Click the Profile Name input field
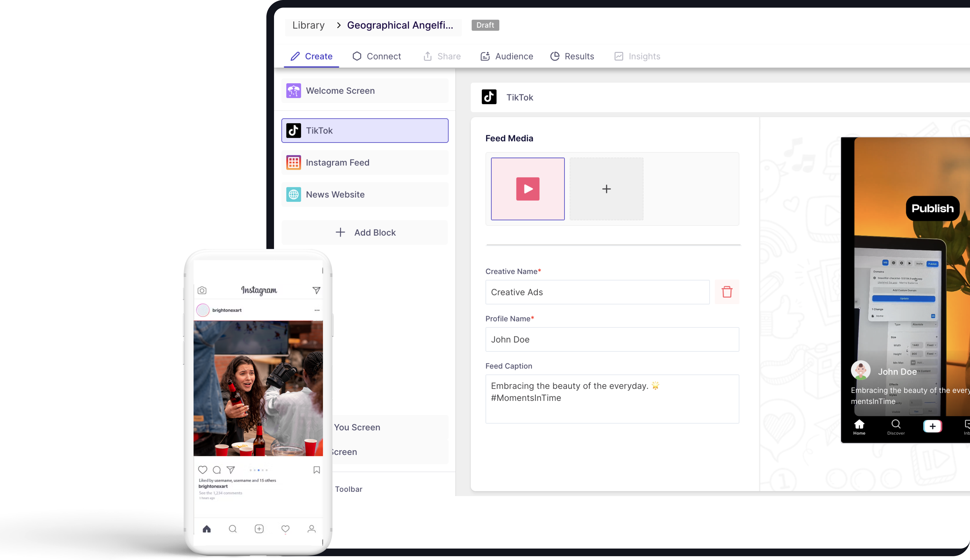Viewport: 970px width, 560px height. 612,339
